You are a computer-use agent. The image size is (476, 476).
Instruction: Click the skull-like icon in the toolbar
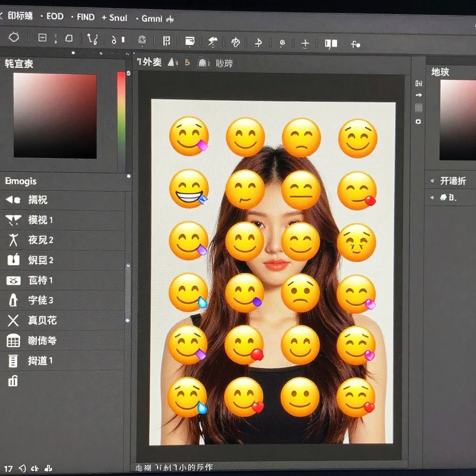click(142, 40)
